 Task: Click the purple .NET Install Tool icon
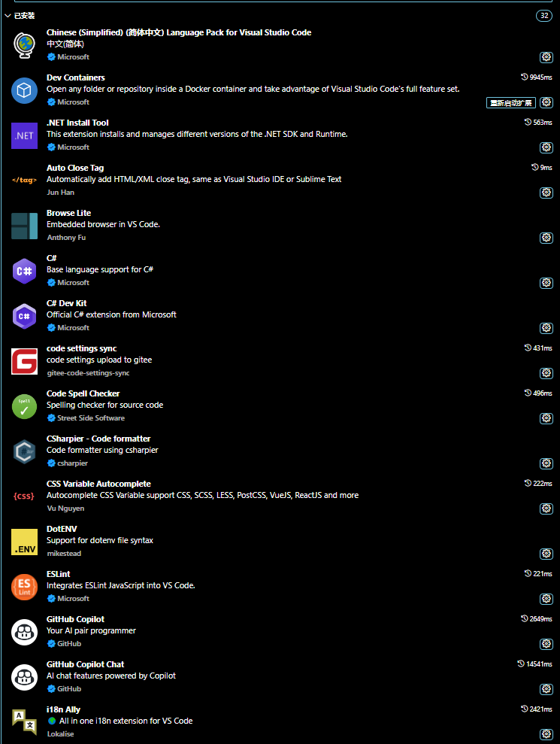click(24, 135)
